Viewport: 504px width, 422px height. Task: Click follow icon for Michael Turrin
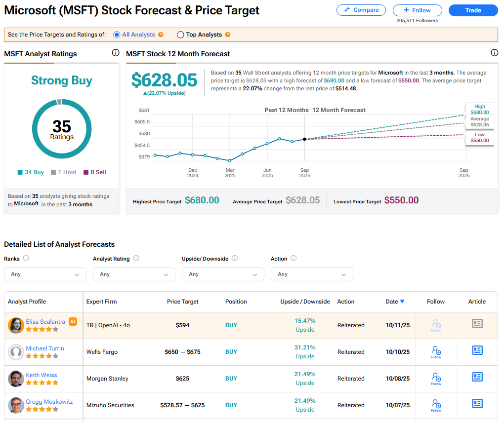[x=436, y=351]
